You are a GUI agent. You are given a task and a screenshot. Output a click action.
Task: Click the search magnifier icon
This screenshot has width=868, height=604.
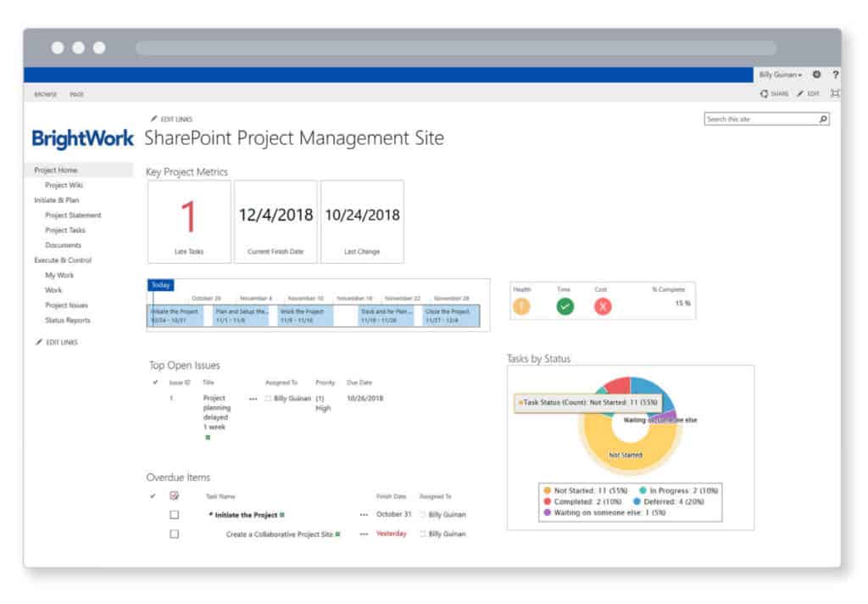(823, 119)
